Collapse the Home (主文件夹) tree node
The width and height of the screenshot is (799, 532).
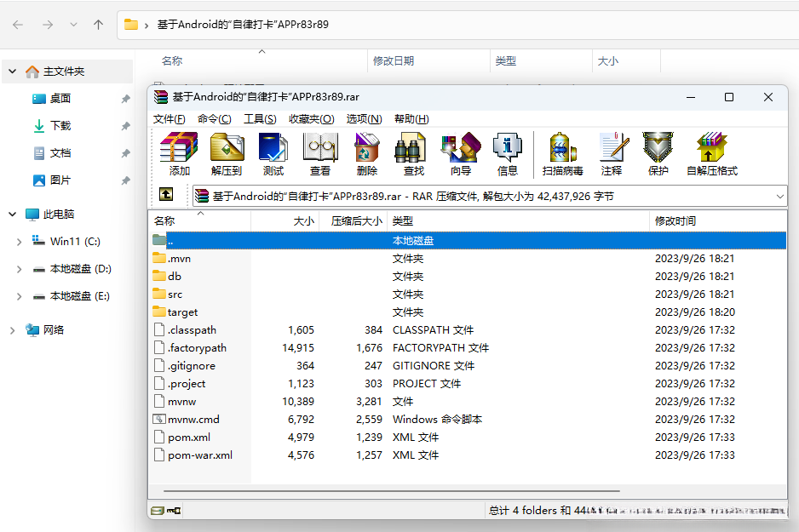tap(12, 72)
